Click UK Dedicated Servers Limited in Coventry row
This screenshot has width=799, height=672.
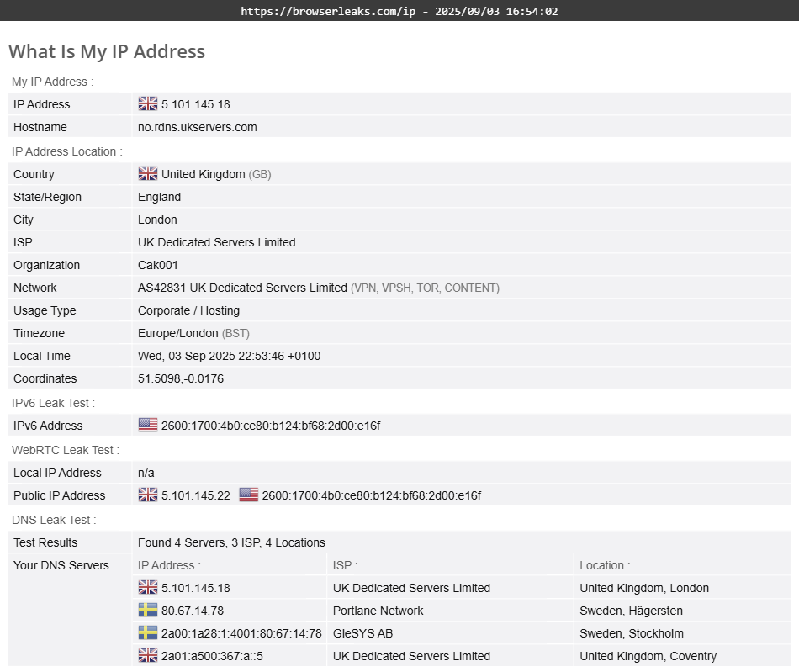pyautogui.click(x=412, y=656)
